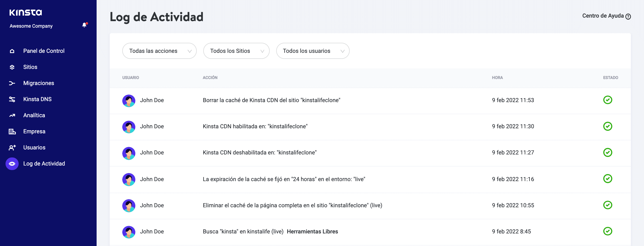This screenshot has width=644, height=246.
Task: Click the Log de Actividad eye icon
Action: coord(12,163)
